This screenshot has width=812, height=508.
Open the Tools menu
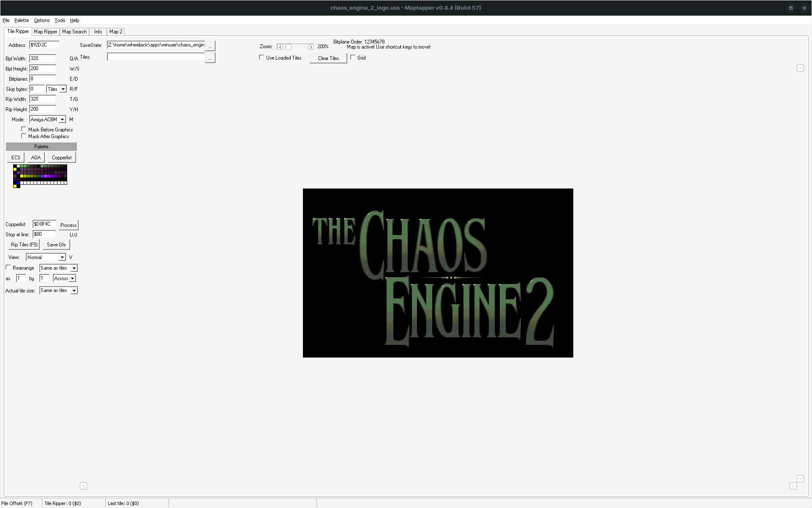(x=60, y=20)
